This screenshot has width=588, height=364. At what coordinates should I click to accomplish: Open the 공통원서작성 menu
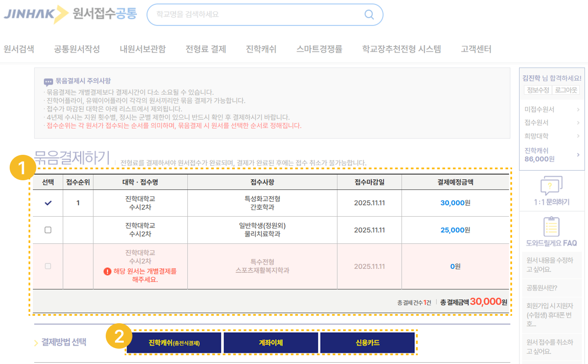point(77,49)
